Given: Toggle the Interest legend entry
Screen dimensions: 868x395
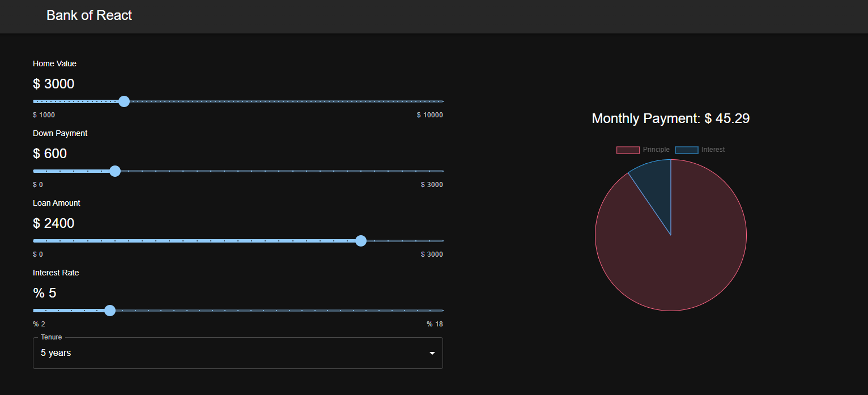Looking at the screenshot, I should click(x=699, y=149).
